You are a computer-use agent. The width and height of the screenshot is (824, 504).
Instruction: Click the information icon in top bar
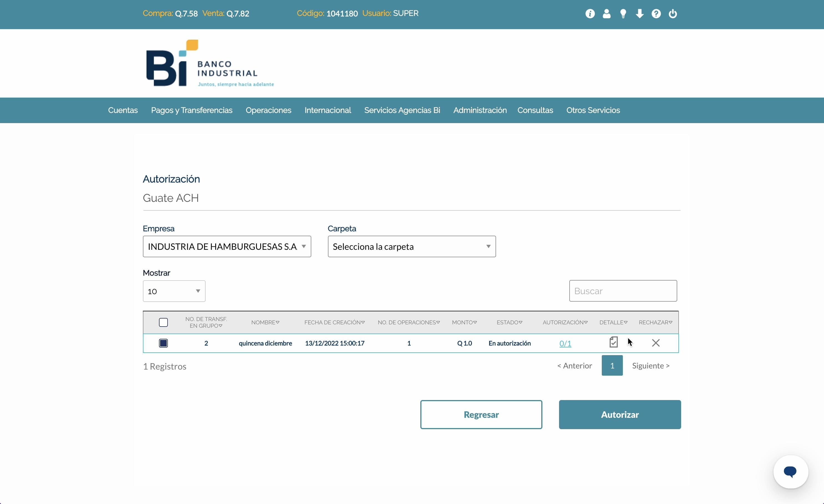(x=590, y=14)
